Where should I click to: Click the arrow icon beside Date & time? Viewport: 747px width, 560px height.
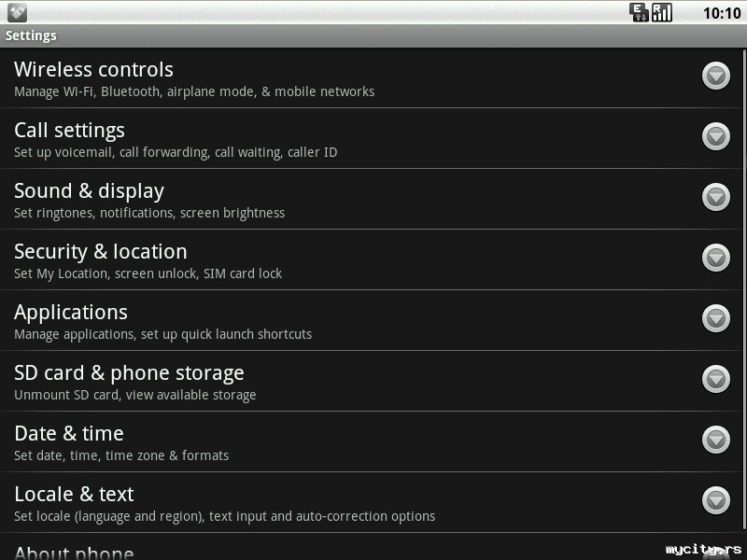coord(716,440)
